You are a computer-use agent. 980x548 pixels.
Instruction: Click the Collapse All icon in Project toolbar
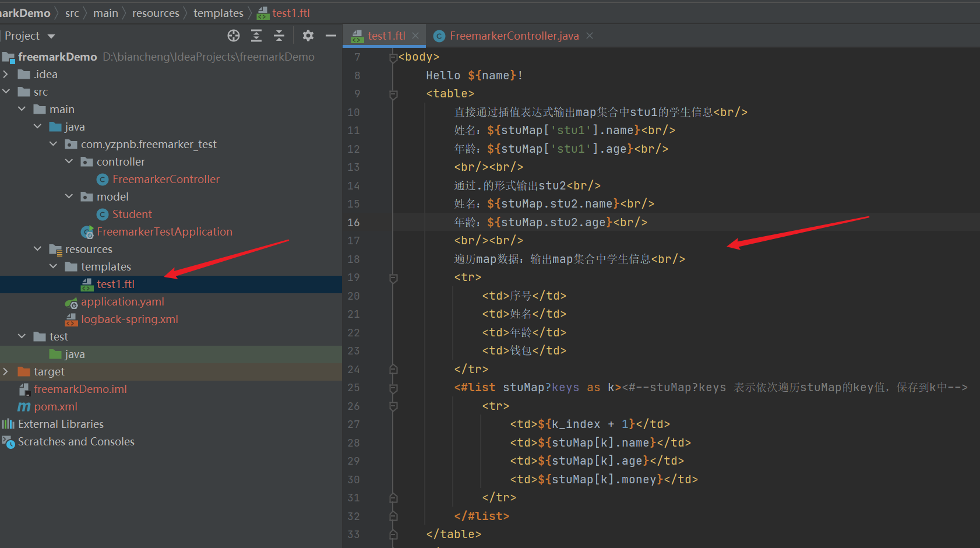[x=279, y=36]
